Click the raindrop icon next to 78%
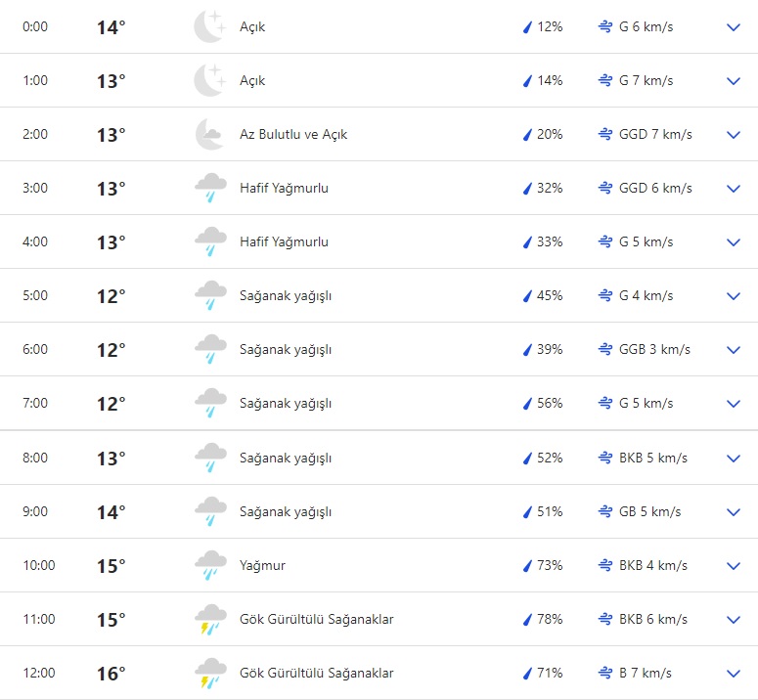Image resolution: width=758 pixels, height=700 pixels. [527, 619]
